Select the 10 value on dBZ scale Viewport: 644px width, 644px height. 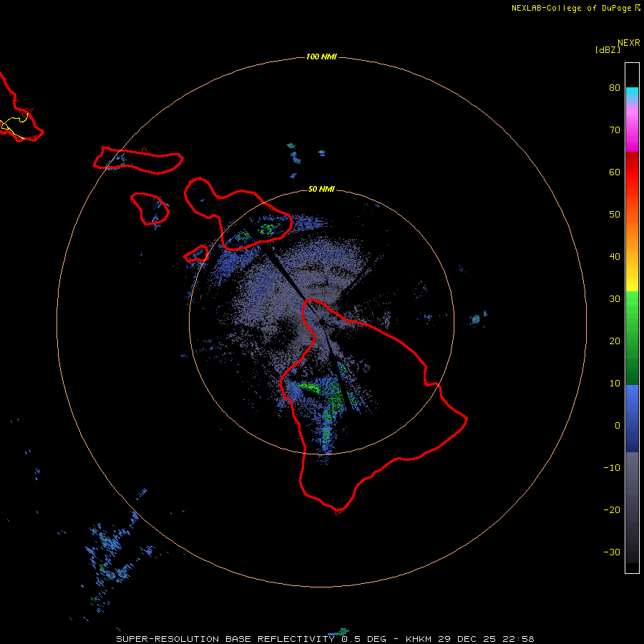pyautogui.click(x=615, y=384)
